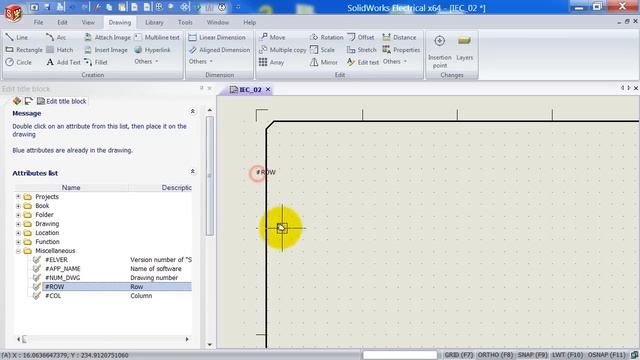The width and height of the screenshot is (640, 360).
Task: Select the Fillet tool
Action: coord(96,62)
